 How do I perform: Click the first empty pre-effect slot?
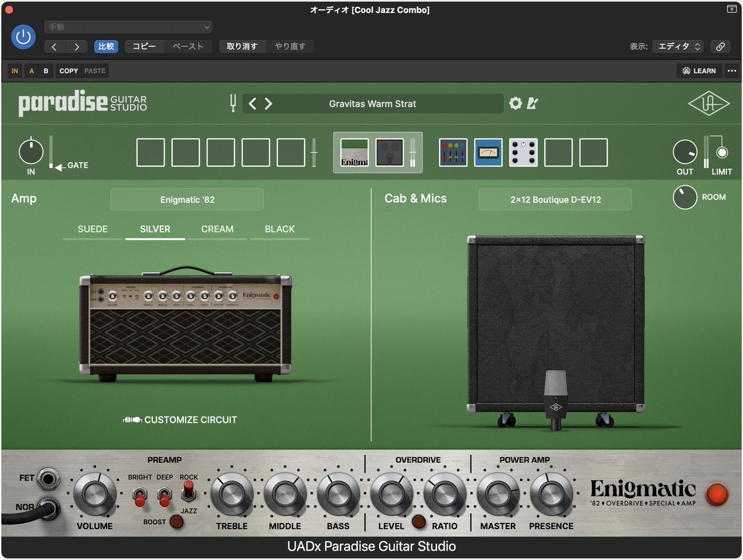pyautogui.click(x=150, y=152)
